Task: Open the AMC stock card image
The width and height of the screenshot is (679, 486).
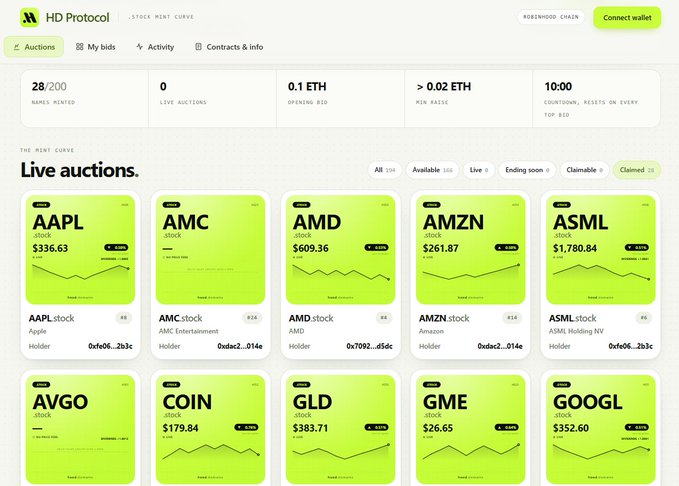Action: (210, 249)
